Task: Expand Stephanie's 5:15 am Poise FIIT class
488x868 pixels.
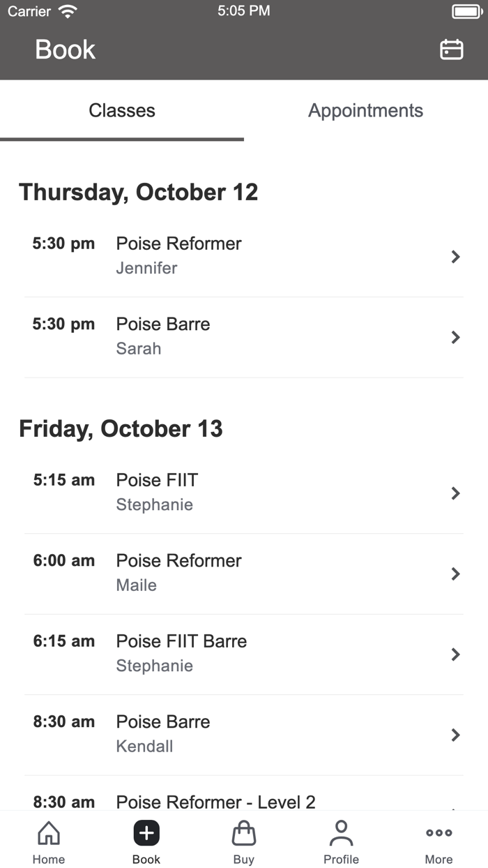Action: 456,493
